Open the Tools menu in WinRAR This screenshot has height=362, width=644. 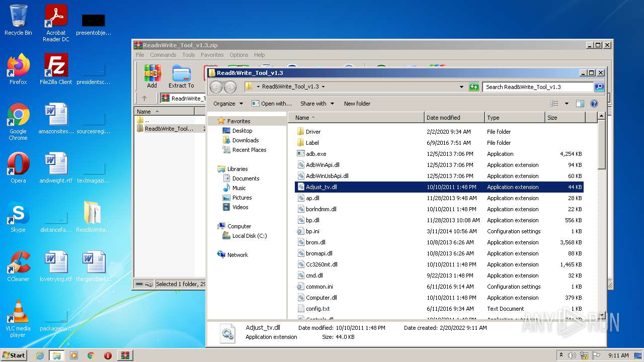tap(189, 55)
